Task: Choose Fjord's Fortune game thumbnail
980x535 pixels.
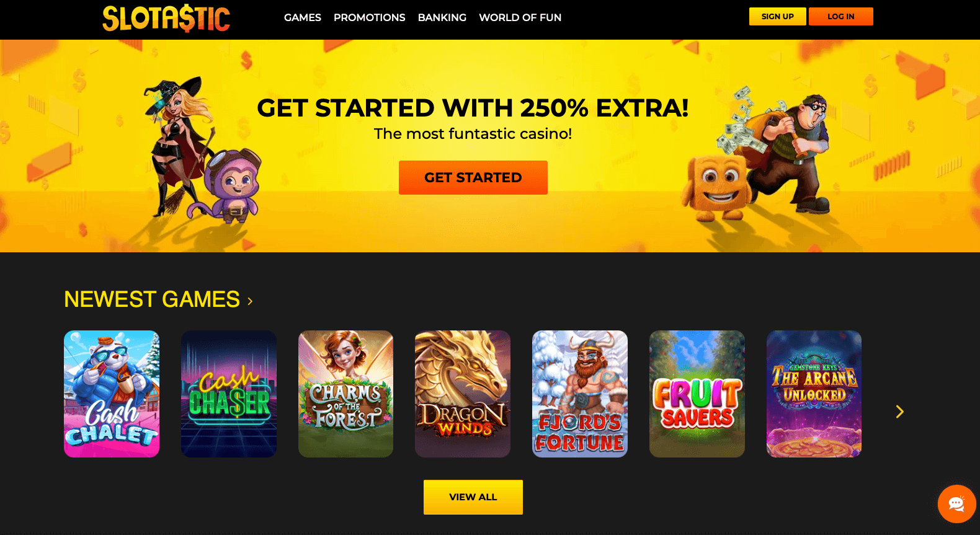Action: [x=580, y=394]
